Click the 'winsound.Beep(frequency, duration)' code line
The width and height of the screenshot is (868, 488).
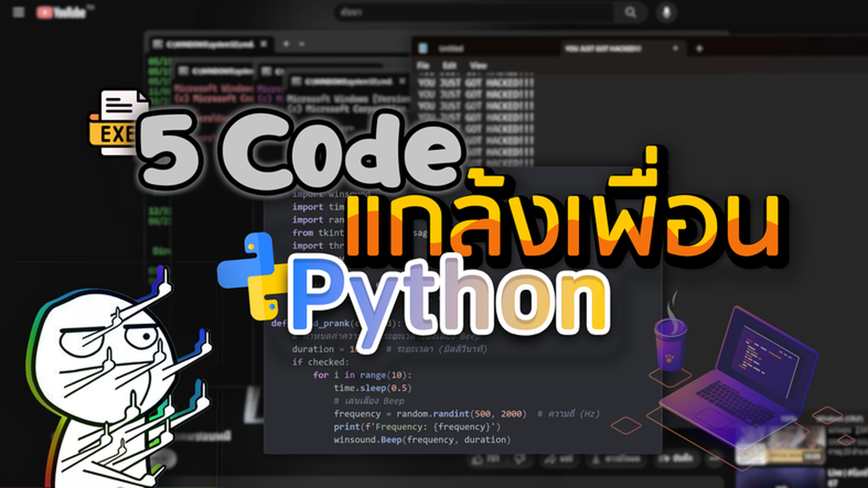[422, 440]
